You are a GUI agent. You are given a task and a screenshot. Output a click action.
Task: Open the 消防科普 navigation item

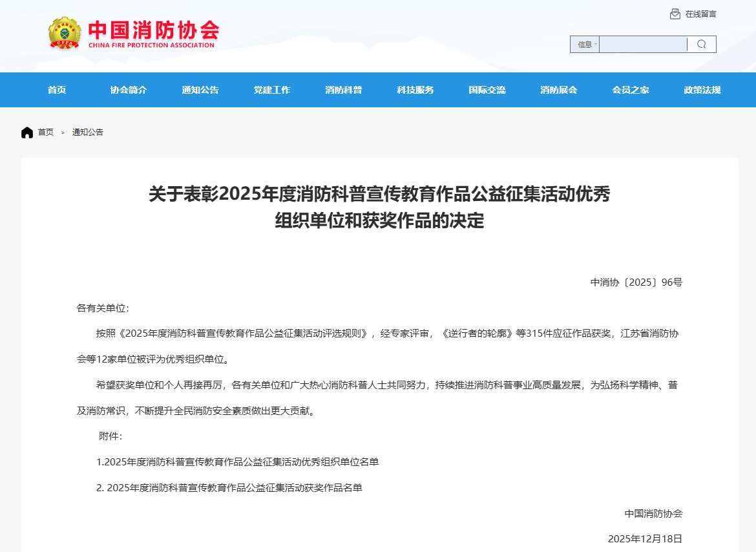[344, 90]
